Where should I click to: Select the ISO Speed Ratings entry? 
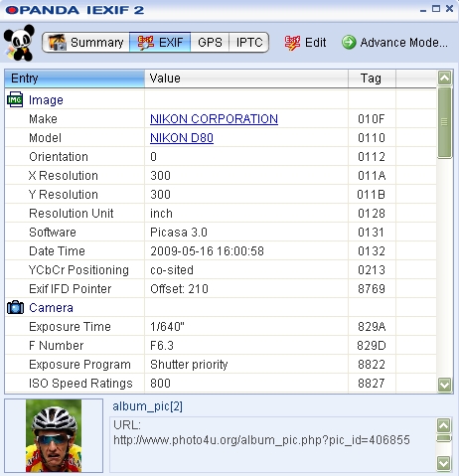click(x=80, y=384)
